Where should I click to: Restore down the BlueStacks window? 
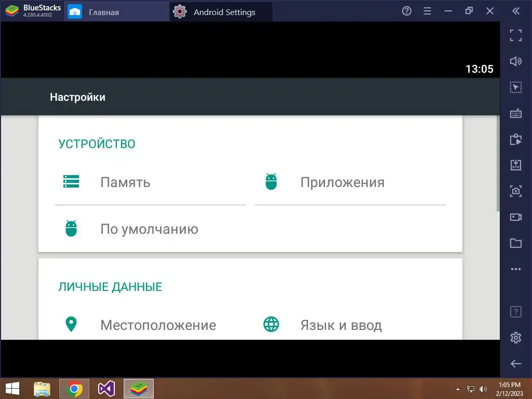(469, 11)
